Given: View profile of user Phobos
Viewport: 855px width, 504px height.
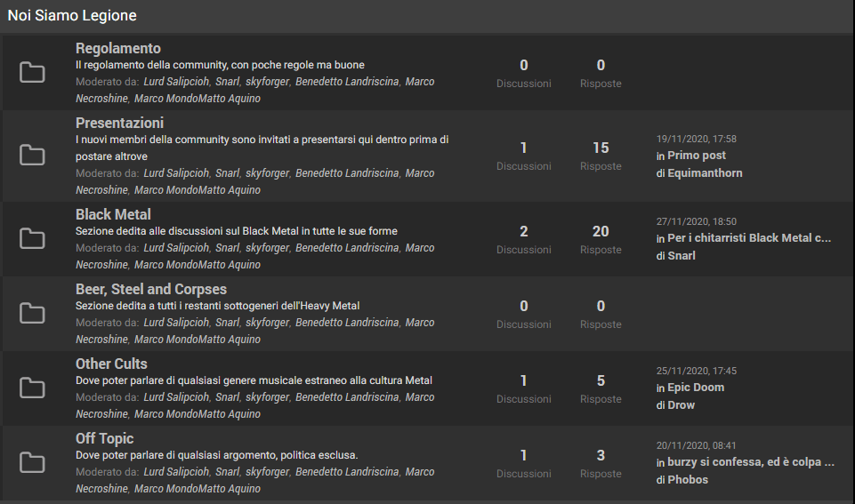Looking at the screenshot, I should 688,480.
